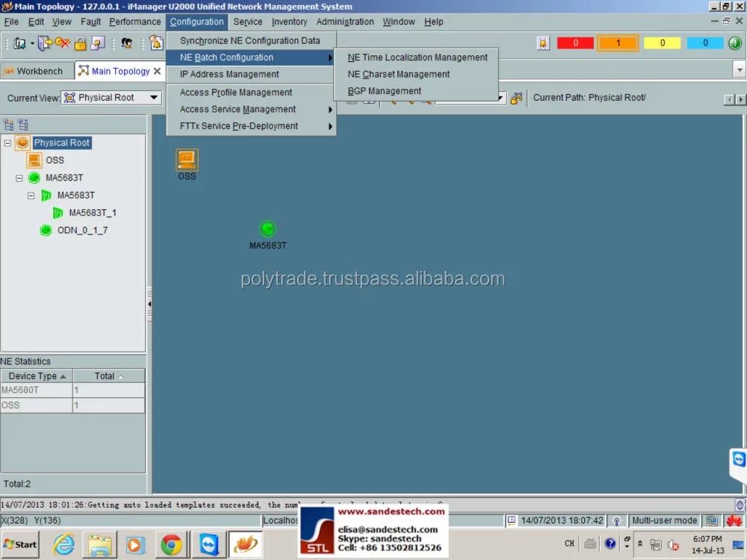Image resolution: width=747 pixels, height=560 pixels.
Task: Click the key/light icon in status bar
Action: coord(616,521)
